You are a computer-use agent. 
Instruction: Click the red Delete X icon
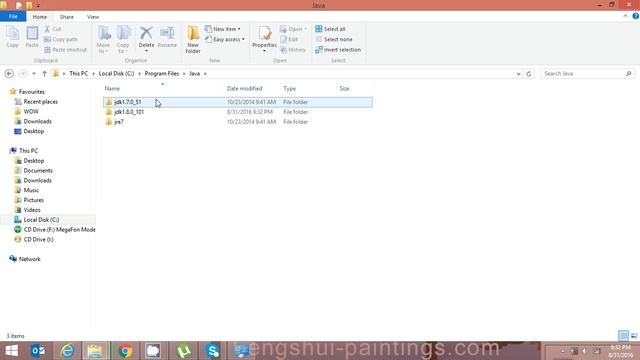tap(146, 33)
